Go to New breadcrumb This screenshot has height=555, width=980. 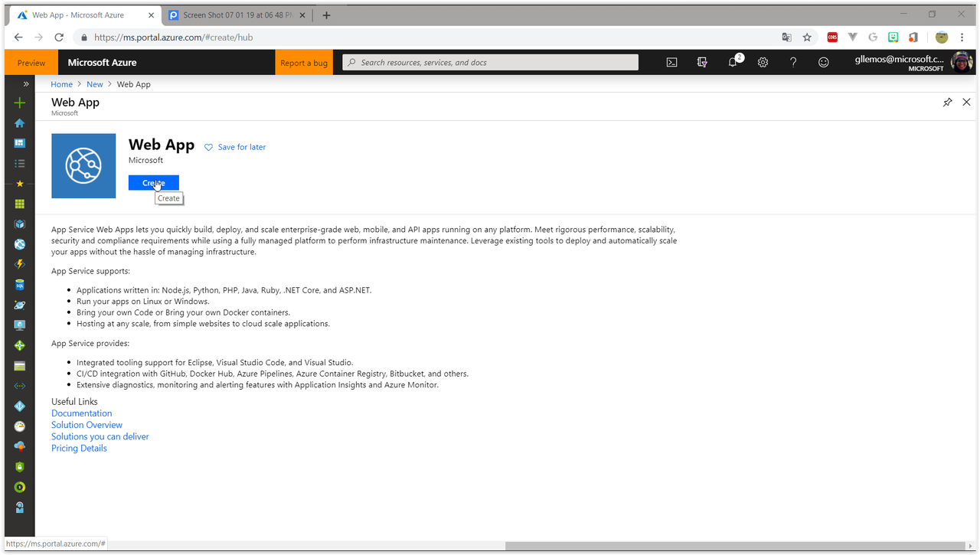(94, 84)
